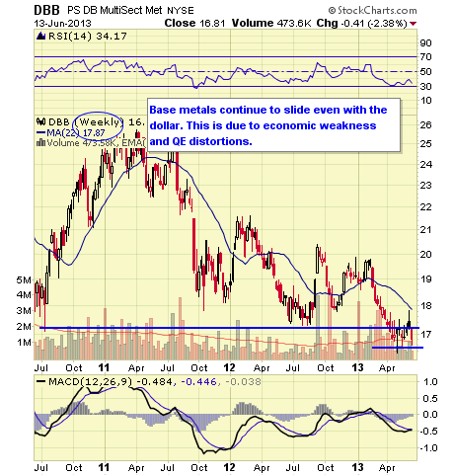This screenshot has width=454, height=476.
Task: Click the 20 price axis label
Action: click(x=426, y=254)
